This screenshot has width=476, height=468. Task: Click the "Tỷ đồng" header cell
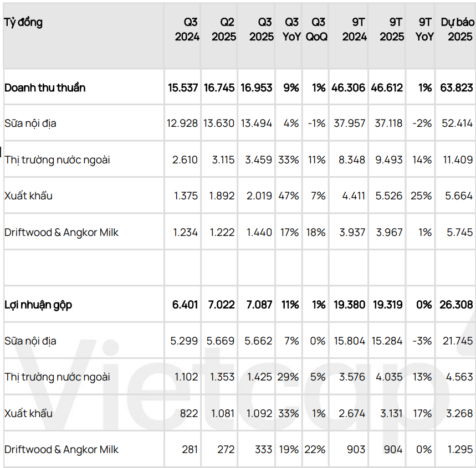point(23,23)
